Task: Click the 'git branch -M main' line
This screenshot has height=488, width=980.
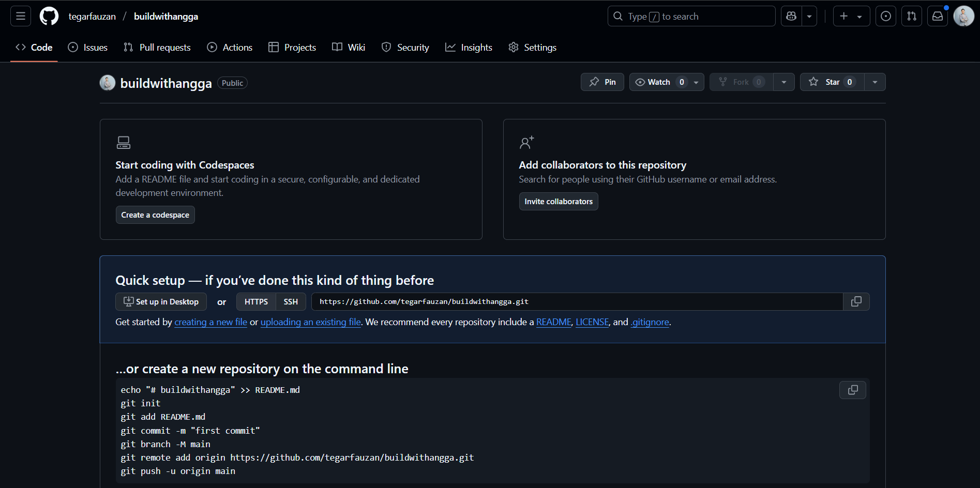Action: (x=165, y=444)
